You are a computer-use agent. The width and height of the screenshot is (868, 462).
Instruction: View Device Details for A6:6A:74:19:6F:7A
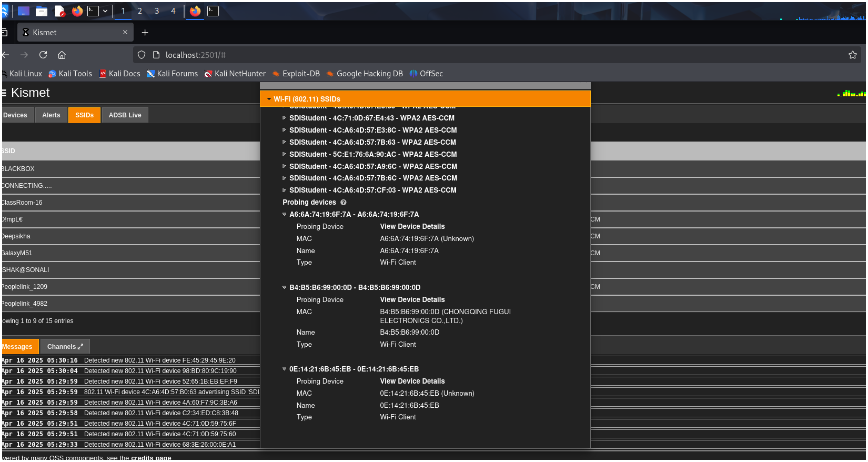click(412, 227)
